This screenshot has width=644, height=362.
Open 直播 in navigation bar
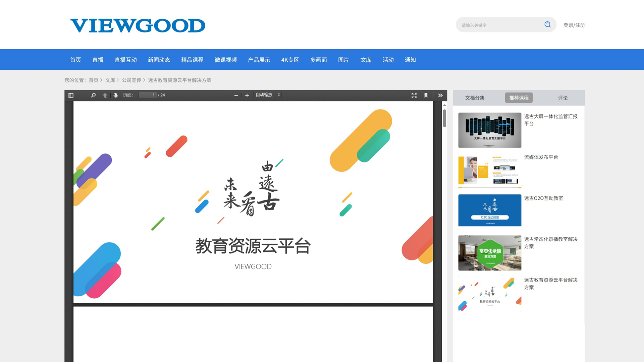coord(98,60)
